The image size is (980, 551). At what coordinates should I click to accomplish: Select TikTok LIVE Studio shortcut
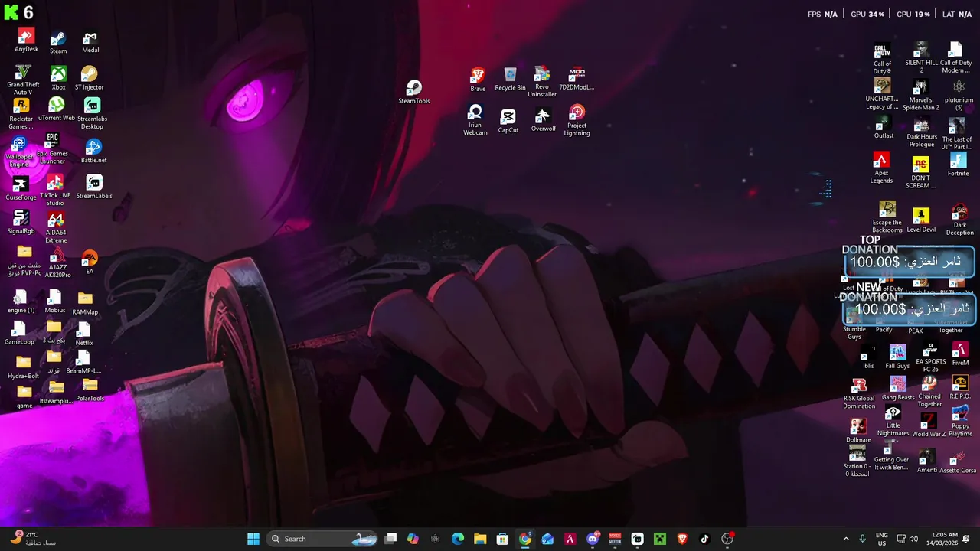[x=54, y=191]
